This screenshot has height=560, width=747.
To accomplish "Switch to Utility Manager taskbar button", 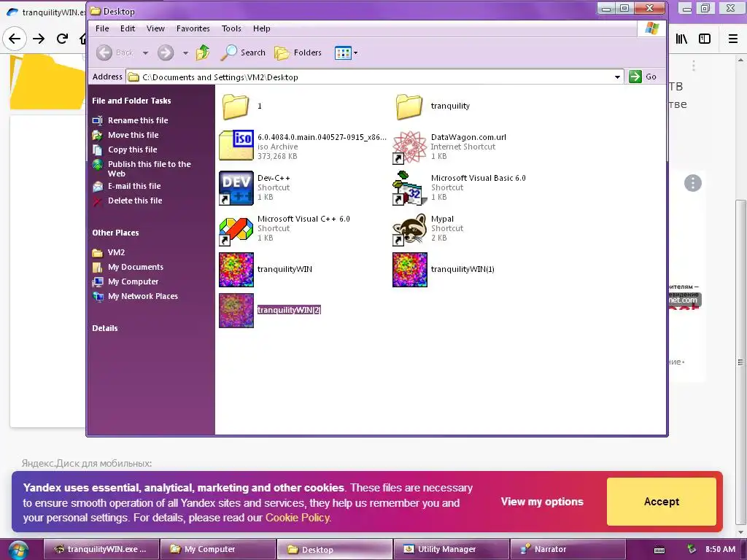I will pos(451,549).
